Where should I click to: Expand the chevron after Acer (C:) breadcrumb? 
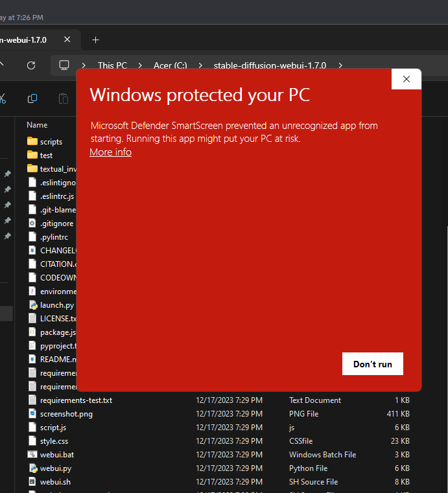click(200, 65)
